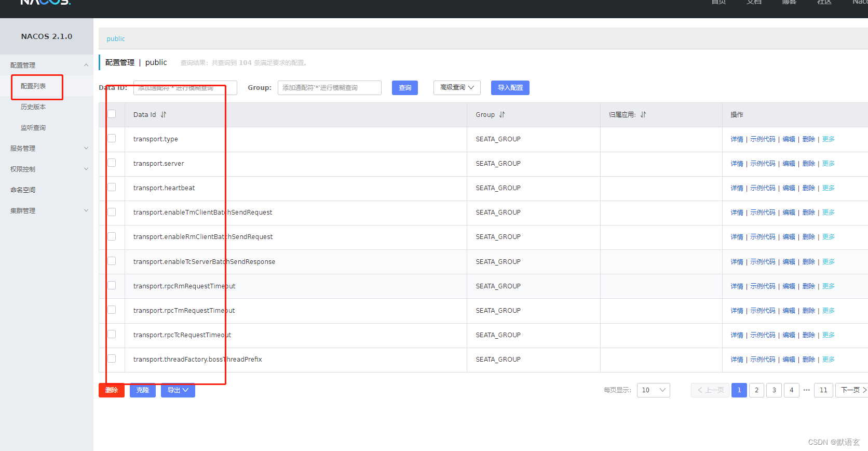Screen dimensions: 868x451
Task: Check the transport.type row checkbox
Action: tap(112, 138)
